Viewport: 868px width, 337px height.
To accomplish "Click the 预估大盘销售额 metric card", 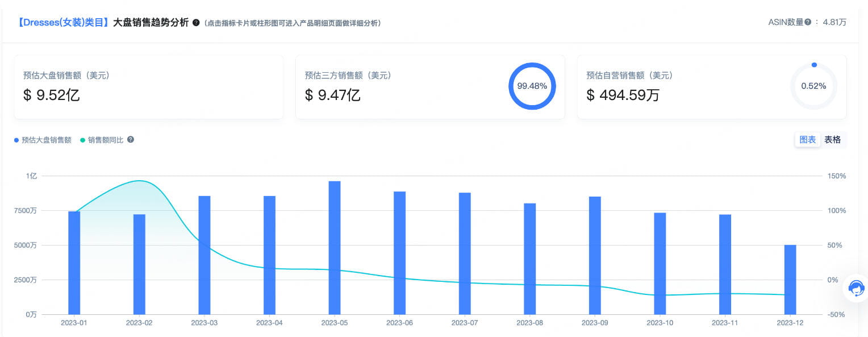I will click(149, 86).
